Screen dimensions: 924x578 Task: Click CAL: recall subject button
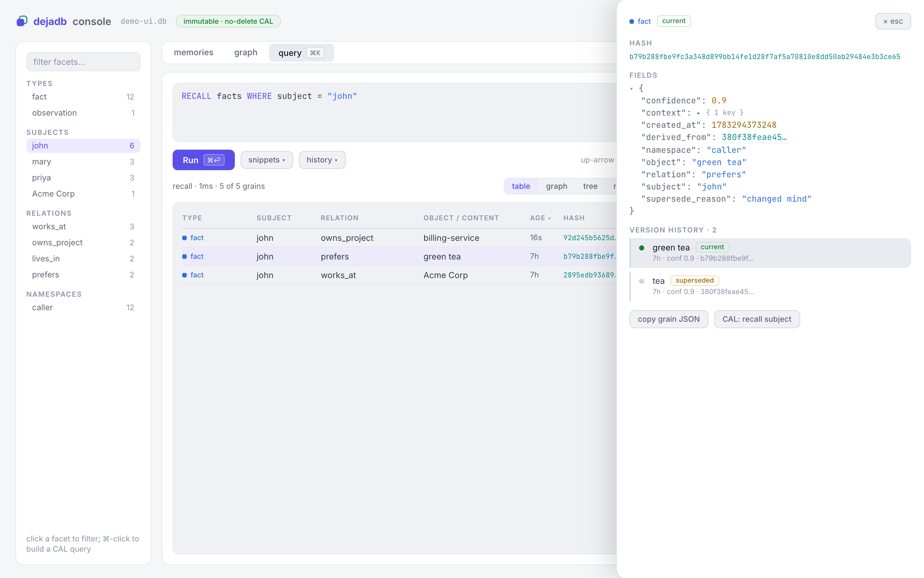click(x=757, y=319)
